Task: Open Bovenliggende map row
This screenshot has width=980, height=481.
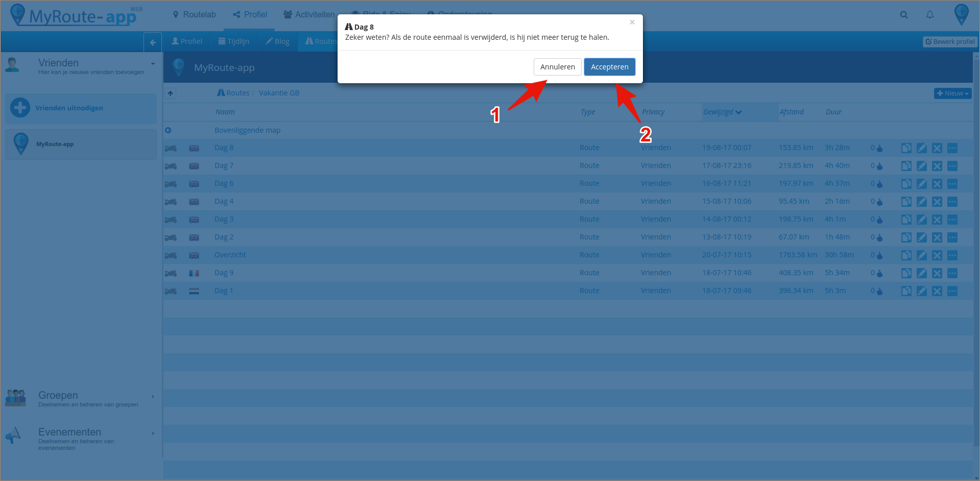Action: point(247,130)
